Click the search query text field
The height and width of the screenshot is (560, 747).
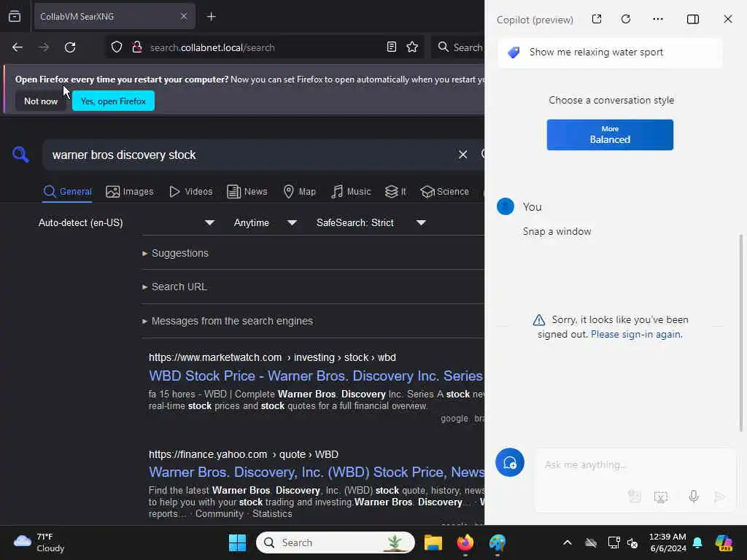tap(248, 155)
